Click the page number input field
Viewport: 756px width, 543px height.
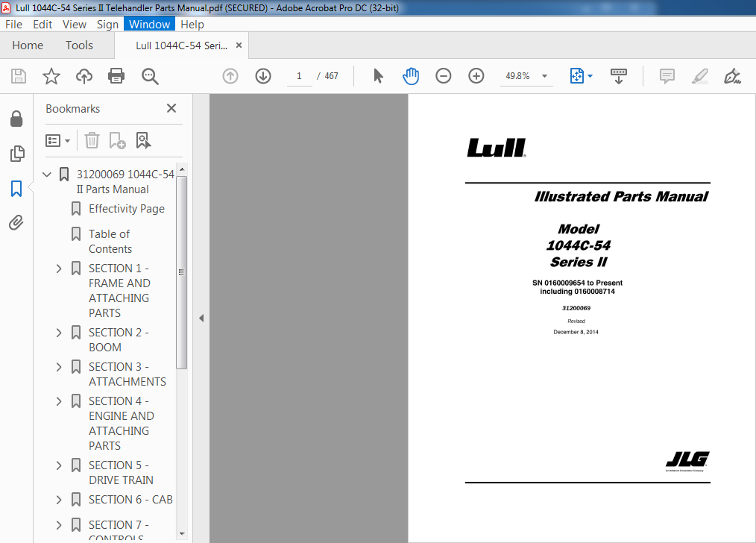299,76
